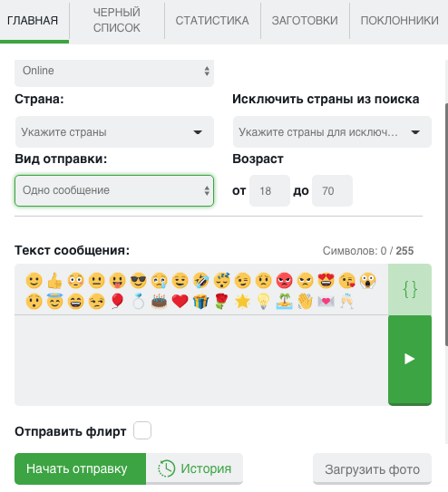448x492 pixels.
Task: Click the curly braces variables button
Action: (x=410, y=289)
